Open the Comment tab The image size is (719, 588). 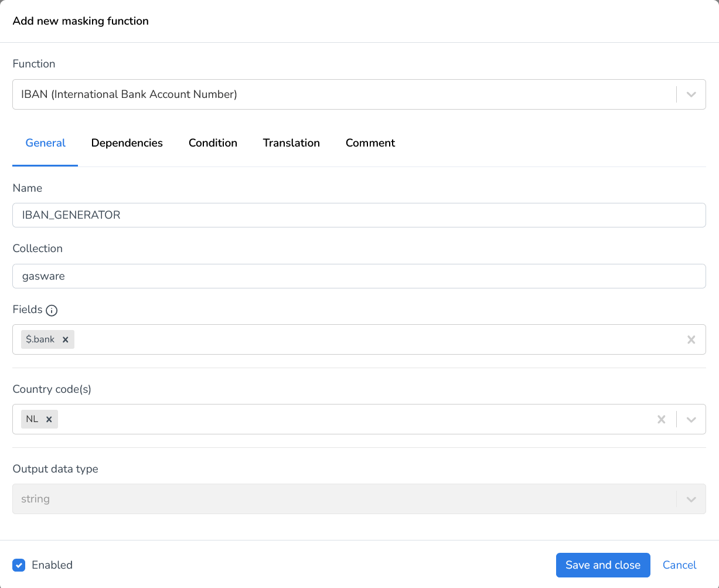coord(370,143)
